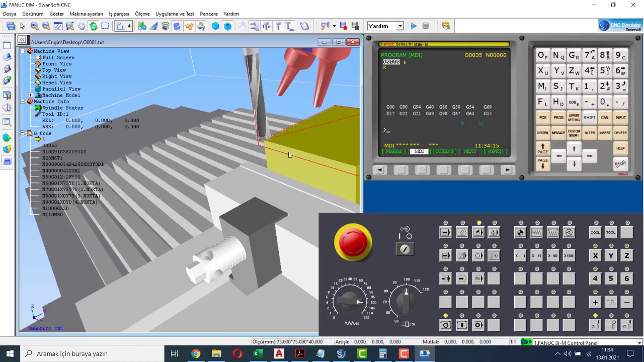Open the control panel selector dropdown in status bar
The height and width of the screenshot is (362, 644).
click(x=639, y=342)
